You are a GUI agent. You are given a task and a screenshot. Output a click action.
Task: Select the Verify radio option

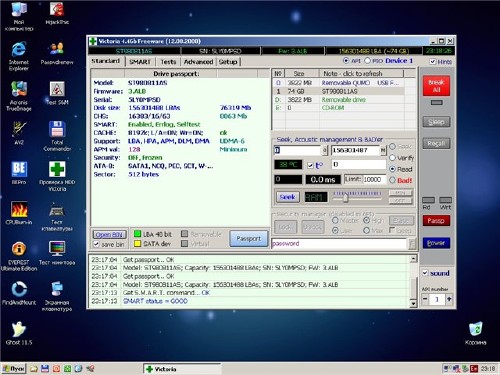[x=392, y=158]
